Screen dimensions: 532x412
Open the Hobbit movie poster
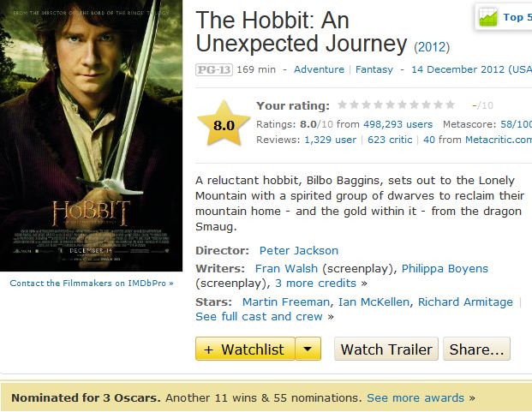point(92,135)
